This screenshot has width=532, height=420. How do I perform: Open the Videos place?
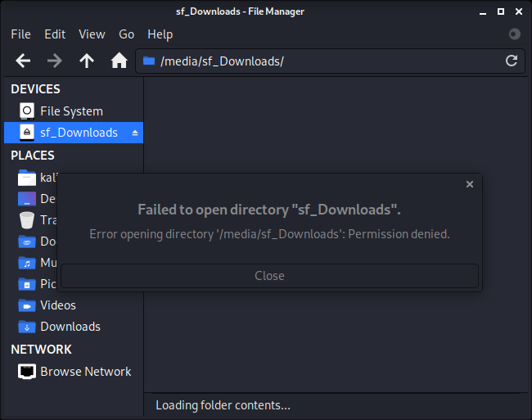[57, 305]
